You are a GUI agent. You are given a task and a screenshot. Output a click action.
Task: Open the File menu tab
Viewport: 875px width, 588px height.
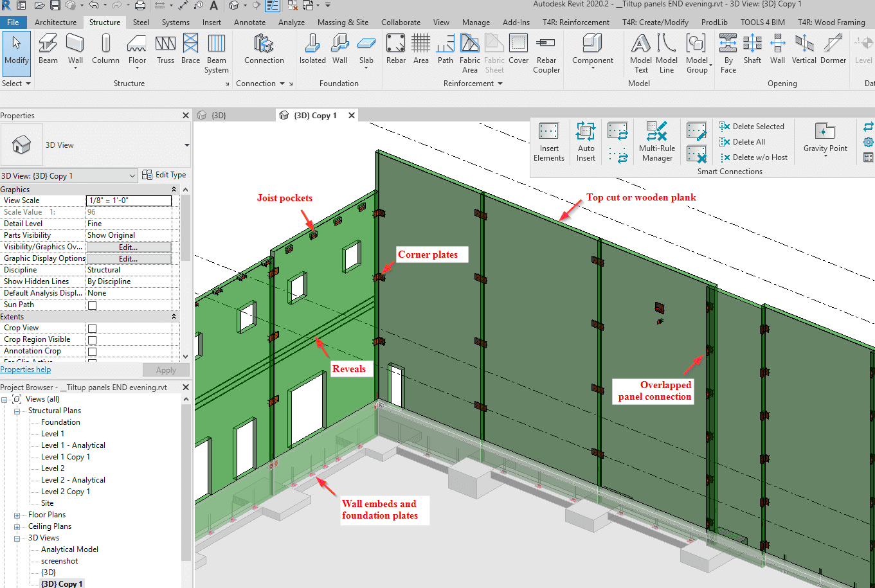pos(14,22)
